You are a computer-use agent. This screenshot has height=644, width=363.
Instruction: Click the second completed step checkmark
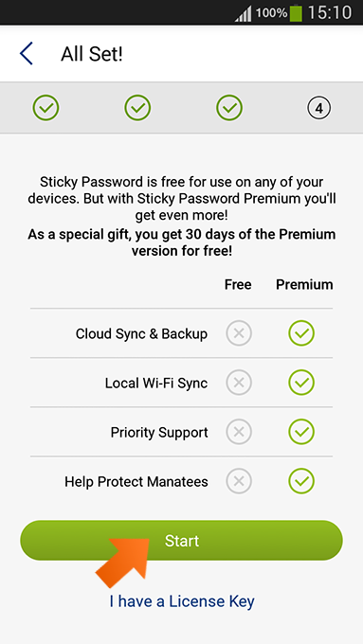click(137, 108)
